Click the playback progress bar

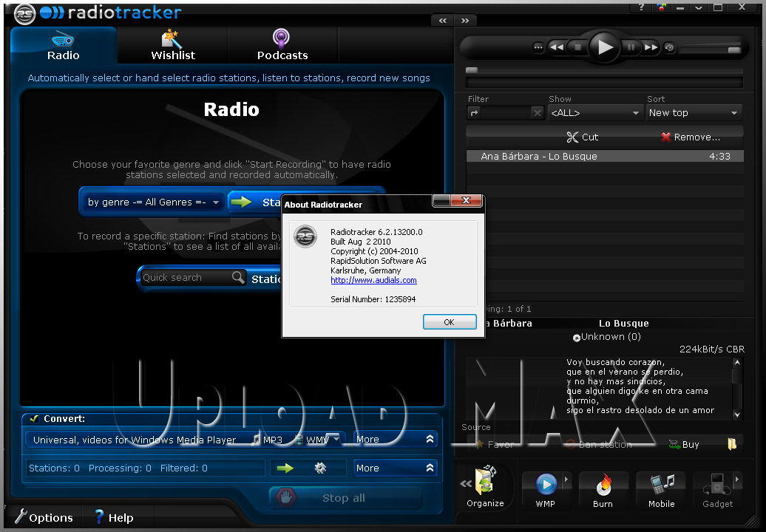604,70
